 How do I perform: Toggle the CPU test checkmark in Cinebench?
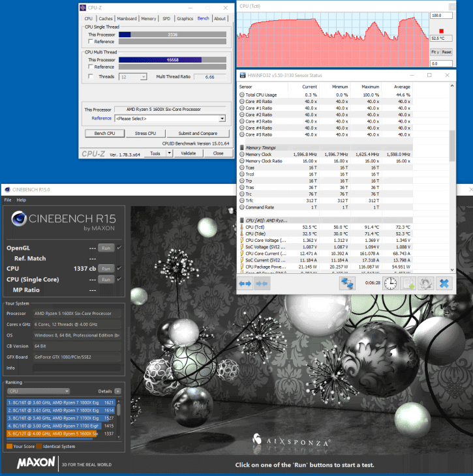click(119, 269)
